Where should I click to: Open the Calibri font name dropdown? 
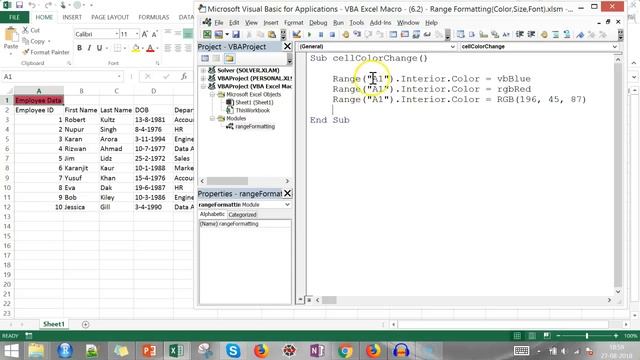click(117, 34)
